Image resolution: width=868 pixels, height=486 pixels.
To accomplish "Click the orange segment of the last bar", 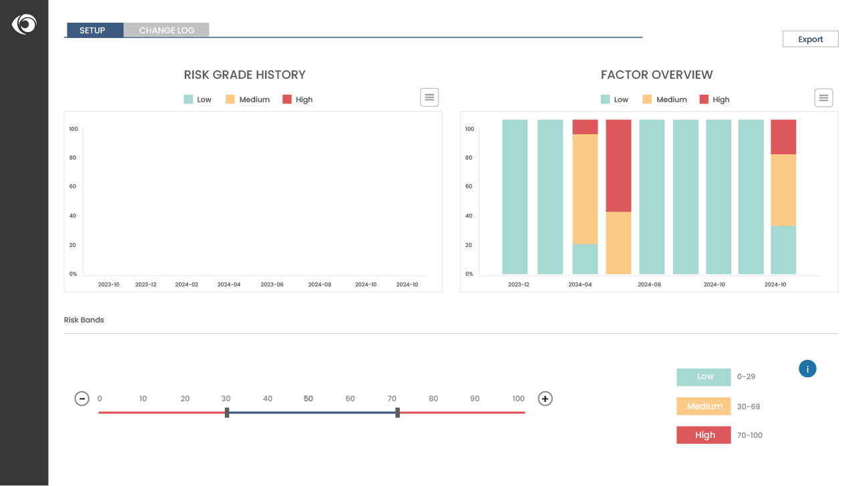I will coord(783,190).
